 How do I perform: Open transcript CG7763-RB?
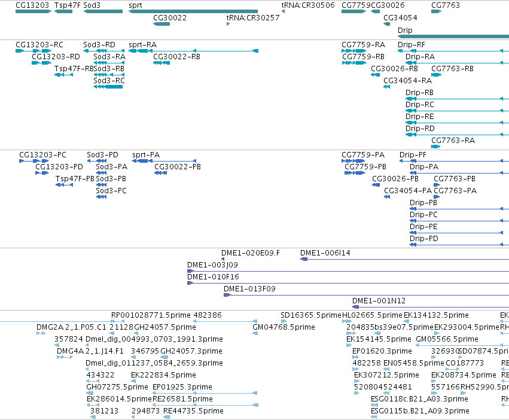click(453, 69)
